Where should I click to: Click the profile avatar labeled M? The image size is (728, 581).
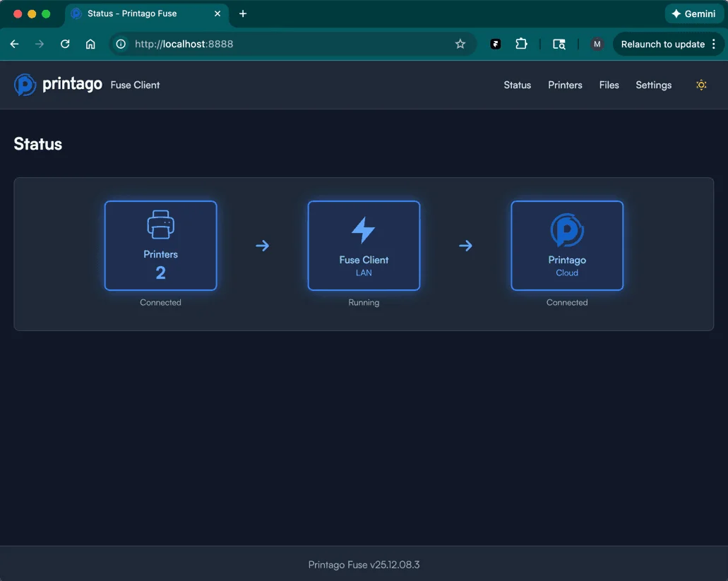point(597,44)
